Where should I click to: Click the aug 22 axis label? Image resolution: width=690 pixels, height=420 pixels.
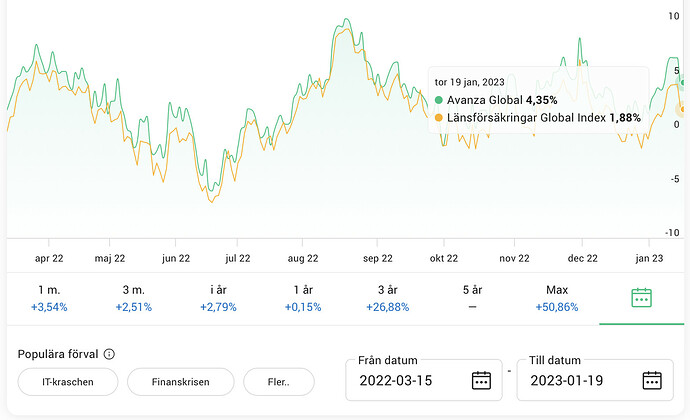(x=303, y=258)
